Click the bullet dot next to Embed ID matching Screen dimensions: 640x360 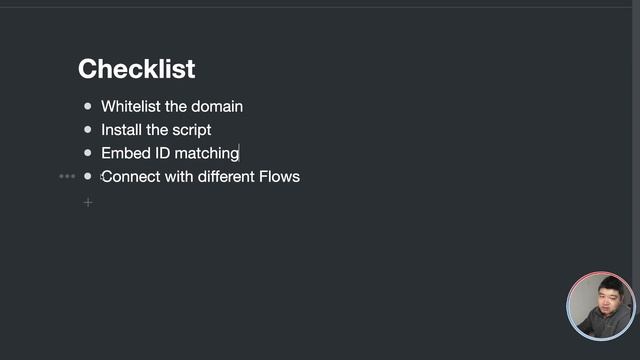pyautogui.click(x=87, y=153)
